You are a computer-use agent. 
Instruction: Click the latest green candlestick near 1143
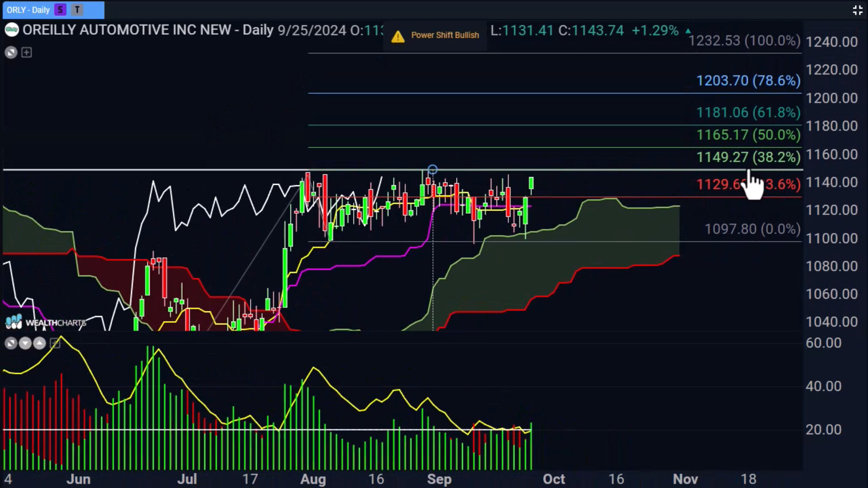click(531, 184)
